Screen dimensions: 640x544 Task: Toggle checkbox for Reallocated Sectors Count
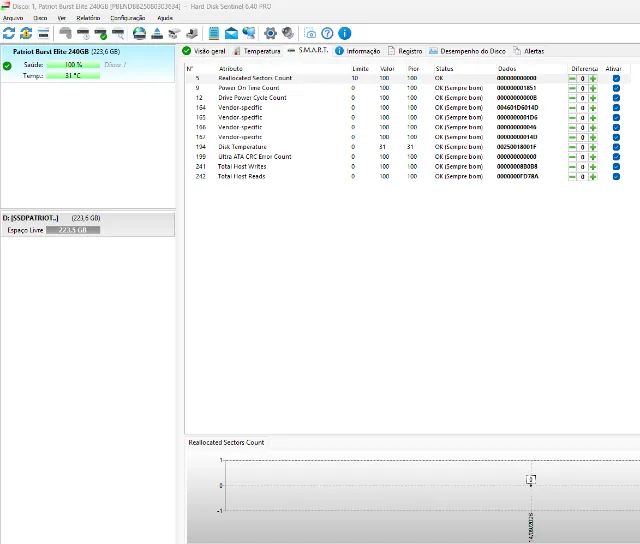point(616,78)
